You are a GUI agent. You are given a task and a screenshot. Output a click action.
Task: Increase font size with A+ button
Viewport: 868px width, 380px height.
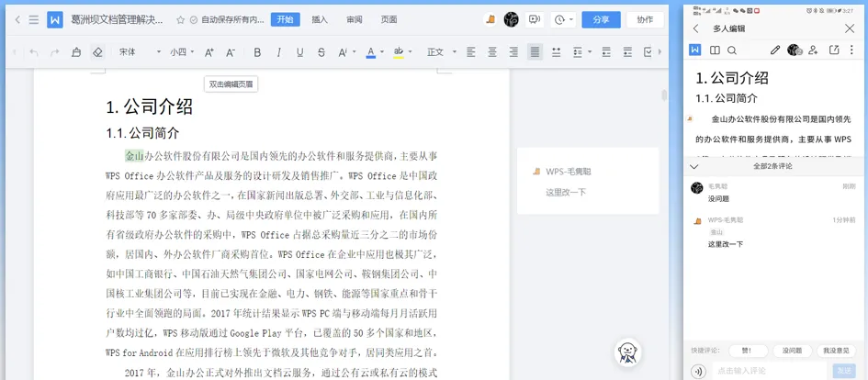(209, 52)
